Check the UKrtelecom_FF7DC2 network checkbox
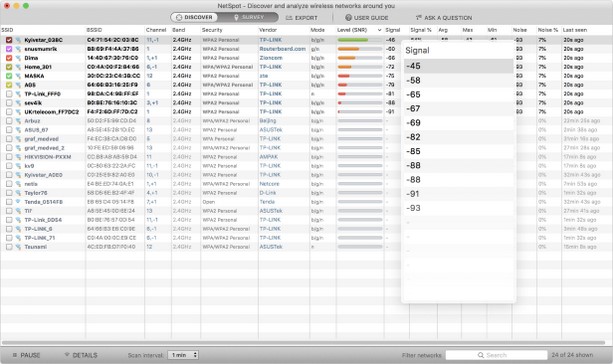Image resolution: width=613 pixels, height=364 pixels. click(x=9, y=112)
